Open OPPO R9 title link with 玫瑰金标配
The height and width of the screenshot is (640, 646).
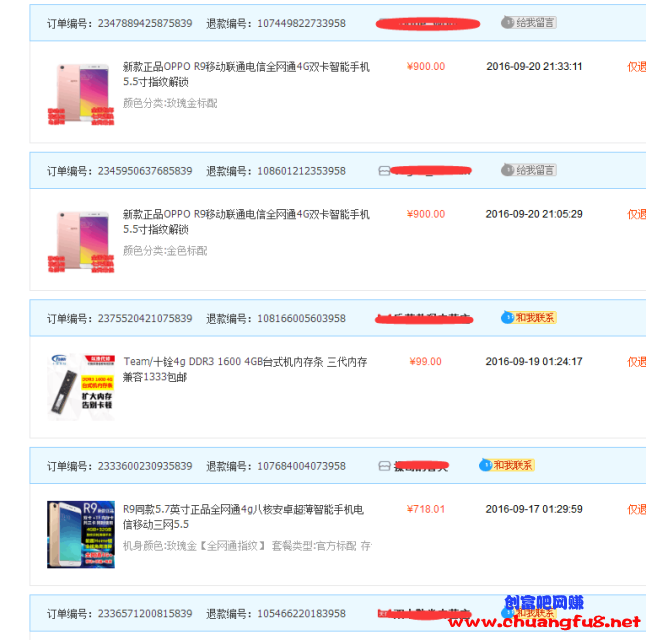point(246,74)
